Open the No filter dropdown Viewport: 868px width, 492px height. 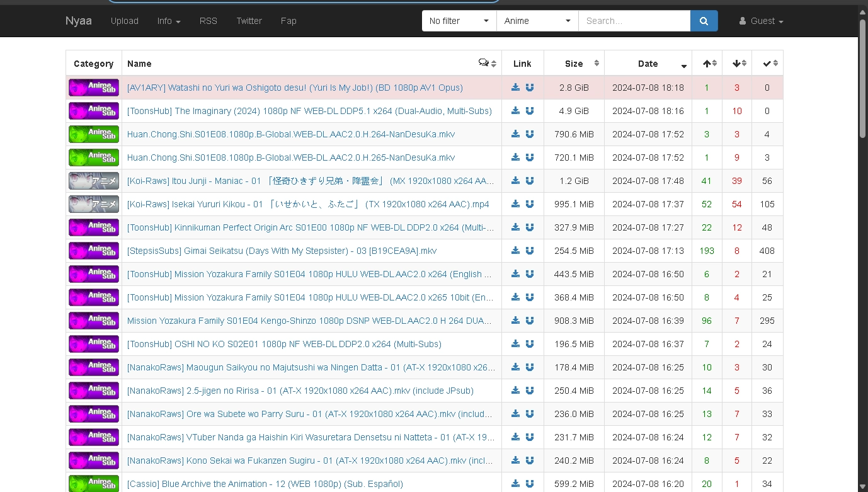pyautogui.click(x=459, y=21)
